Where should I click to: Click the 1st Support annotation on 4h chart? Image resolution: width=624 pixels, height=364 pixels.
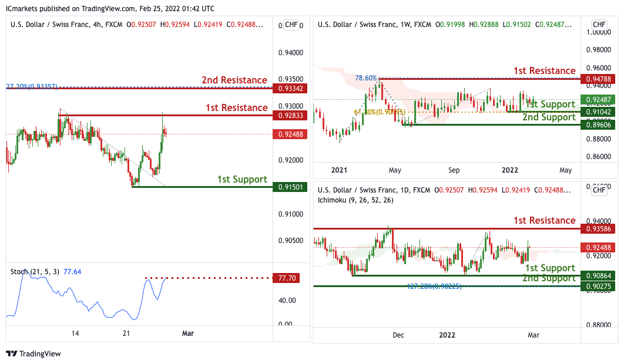click(242, 180)
